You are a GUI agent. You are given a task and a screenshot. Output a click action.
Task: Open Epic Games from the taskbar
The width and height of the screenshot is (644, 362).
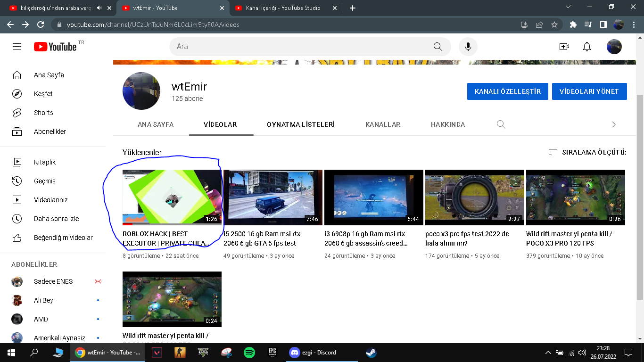[272, 352]
